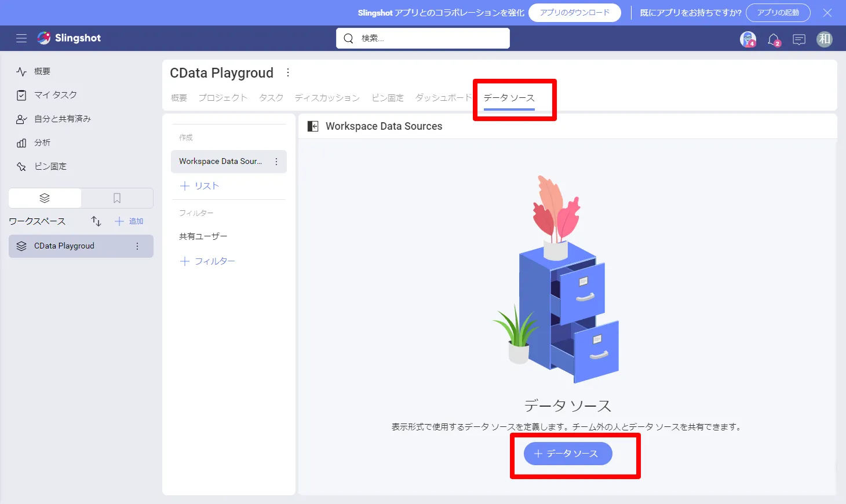
Task: Switch to bookmarks view in sidebar
Action: 117,198
